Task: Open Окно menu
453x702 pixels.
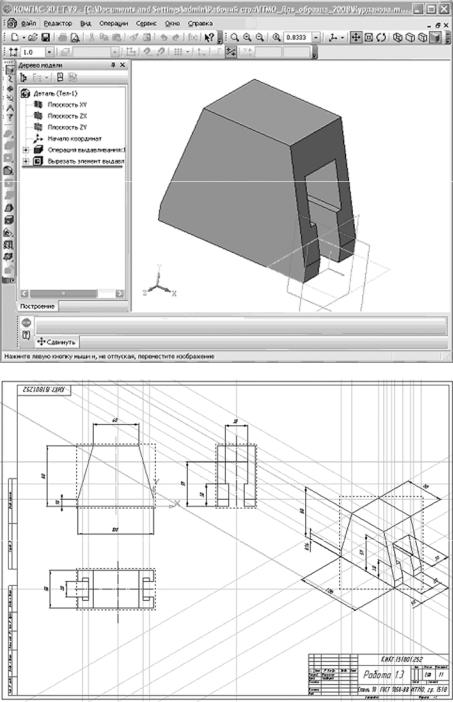Action: (172, 23)
